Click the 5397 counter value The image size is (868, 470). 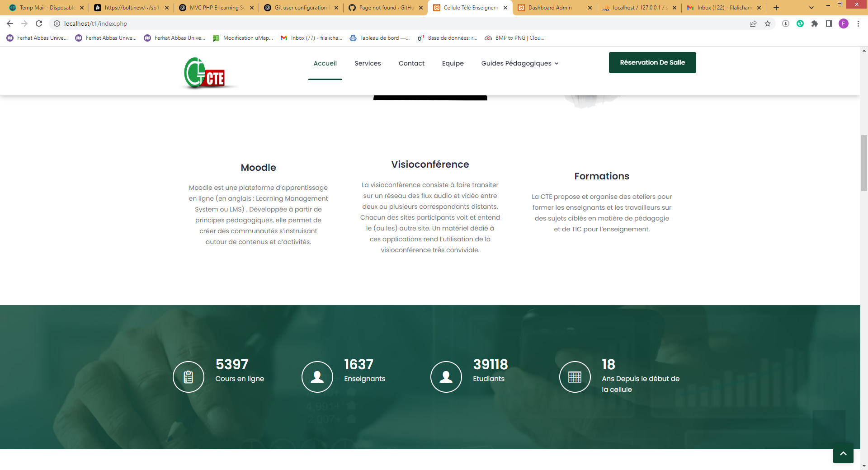pyautogui.click(x=232, y=364)
